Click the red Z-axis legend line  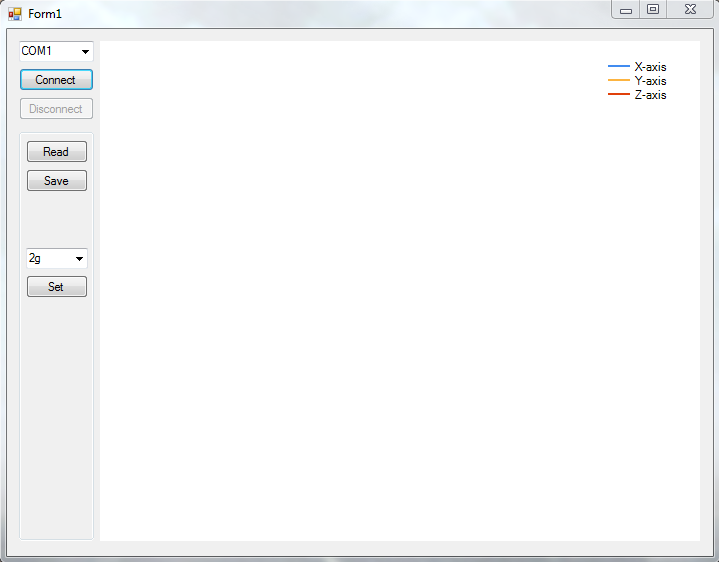tap(618, 95)
